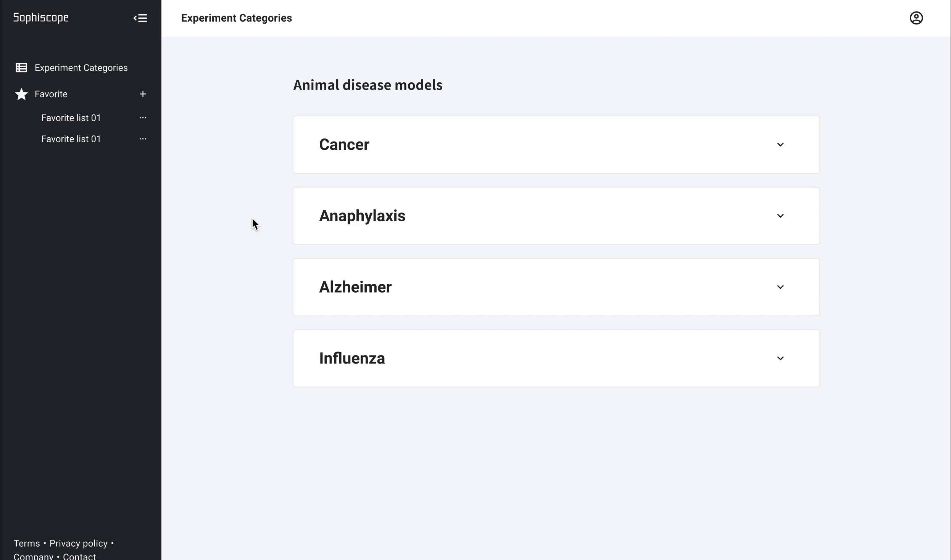Open the first Favorite list 01 item

(x=71, y=118)
